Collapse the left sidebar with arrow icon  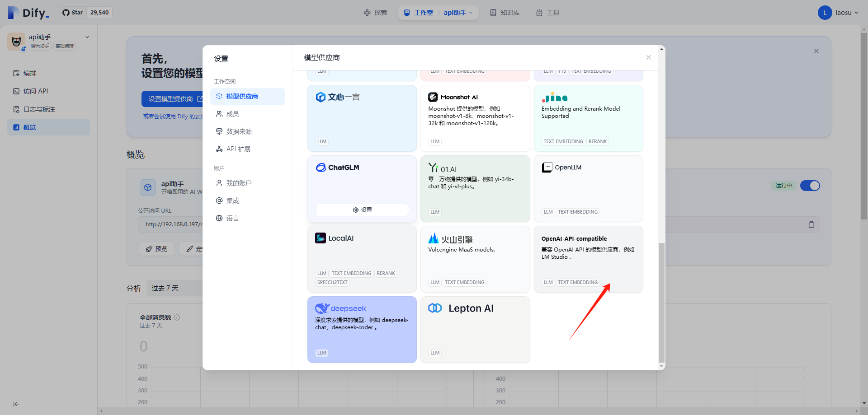pyautogui.click(x=16, y=404)
